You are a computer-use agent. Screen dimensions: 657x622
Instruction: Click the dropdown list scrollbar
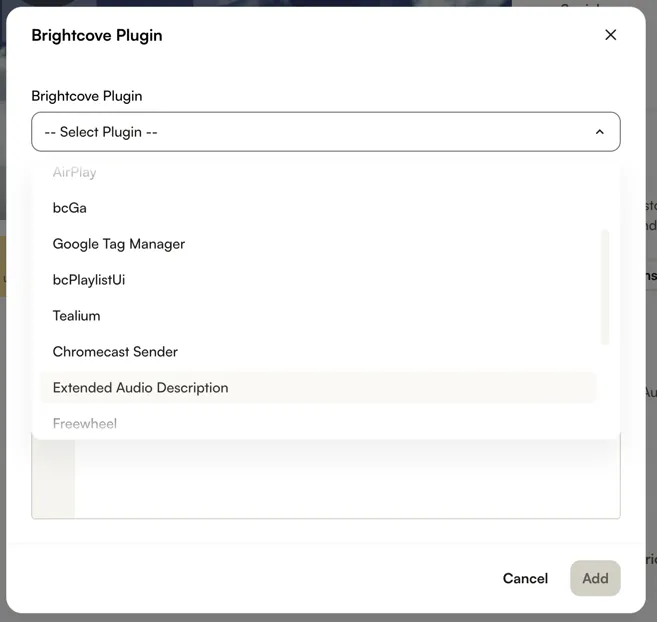point(605,287)
